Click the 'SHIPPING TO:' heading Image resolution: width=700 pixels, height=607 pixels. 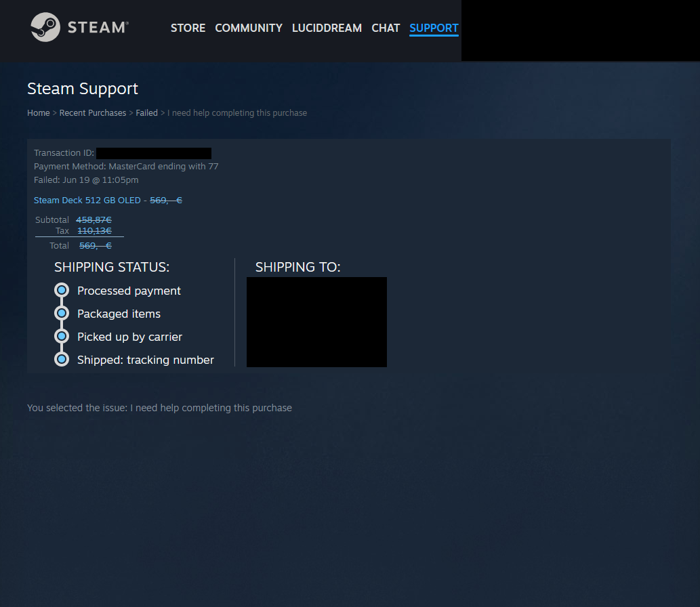coord(297,267)
